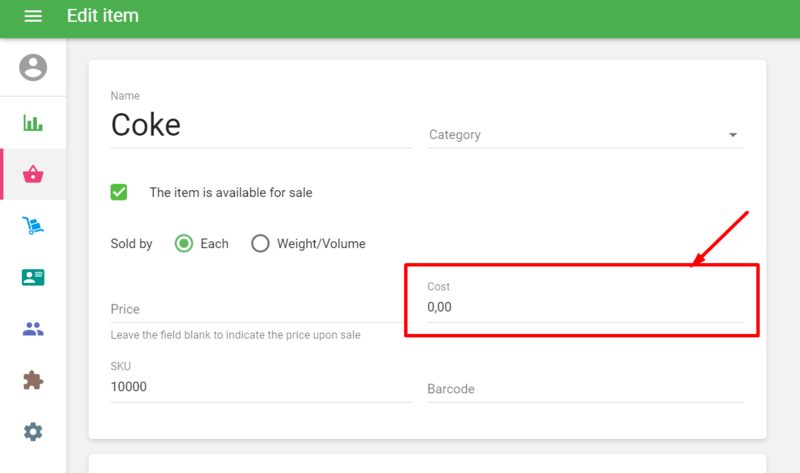Image resolution: width=800 pixels, height=473 pixels.
Task: Select the Items basket icon in sidebar
Action: 33,175
